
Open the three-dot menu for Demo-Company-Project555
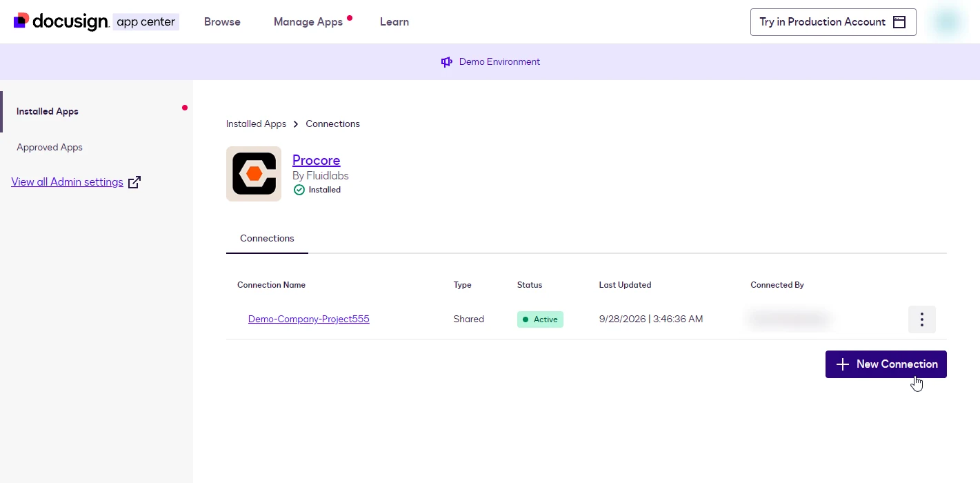click(922, 319)
